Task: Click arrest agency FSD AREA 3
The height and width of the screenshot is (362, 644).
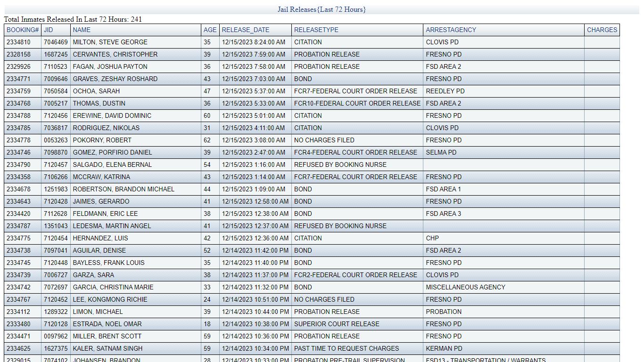Action: click(x=444, y=214)
